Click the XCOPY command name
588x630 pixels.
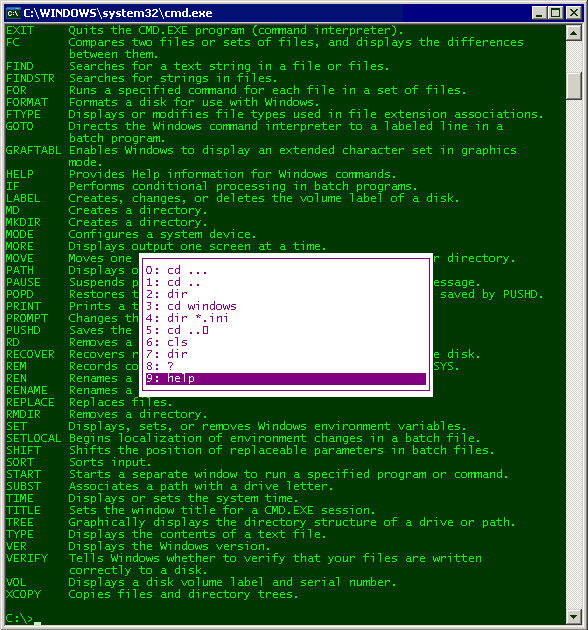point(23,595)
